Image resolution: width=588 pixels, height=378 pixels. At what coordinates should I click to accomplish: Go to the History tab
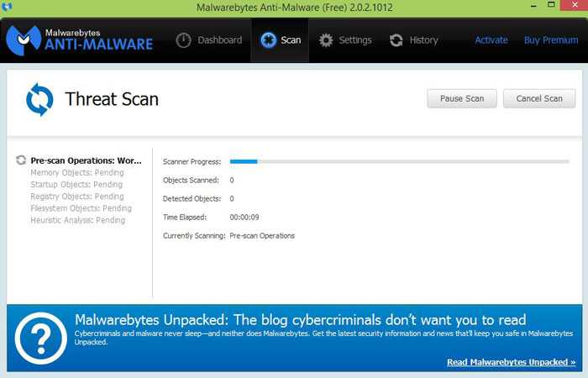[x=413, y=40]
